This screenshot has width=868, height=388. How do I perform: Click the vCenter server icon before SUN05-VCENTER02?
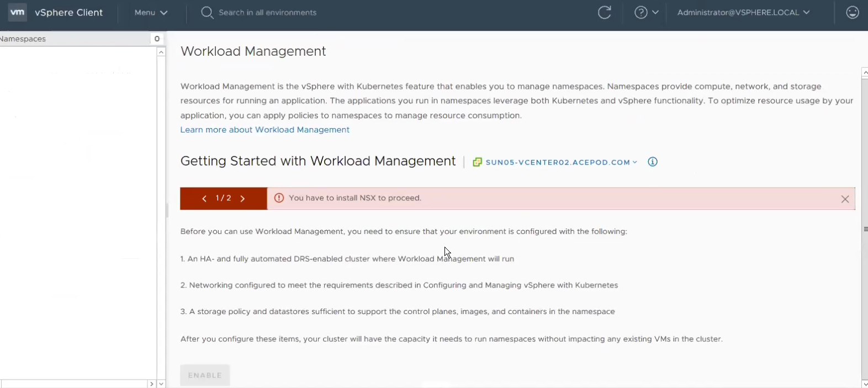[478, 162]
